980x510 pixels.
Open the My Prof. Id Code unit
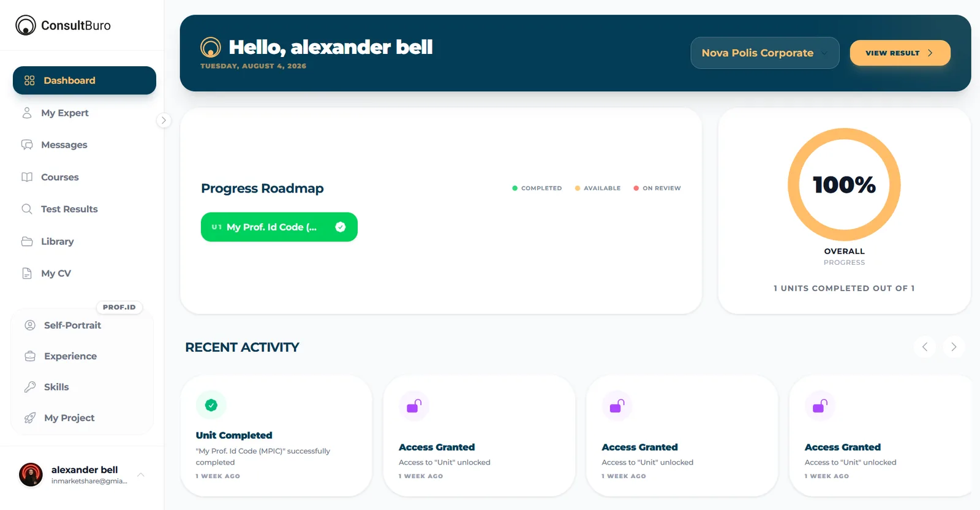point(279,227)
